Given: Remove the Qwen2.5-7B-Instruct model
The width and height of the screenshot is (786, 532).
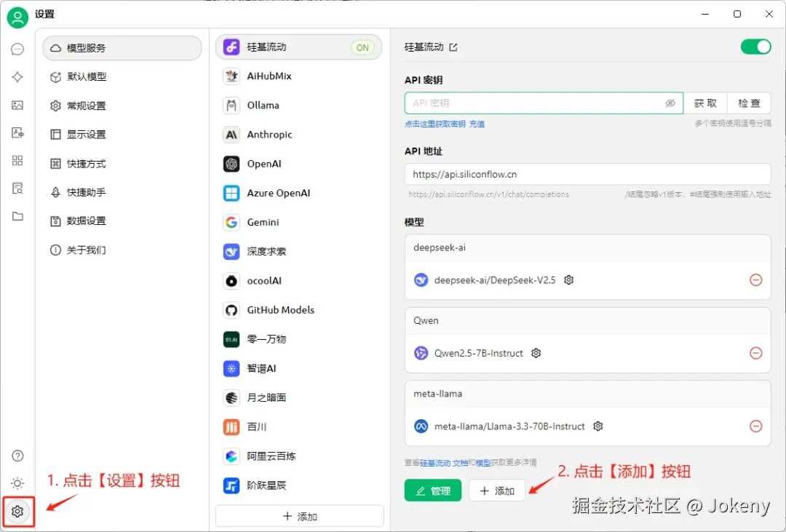Looking at the screenshot, I should point(756,353).
